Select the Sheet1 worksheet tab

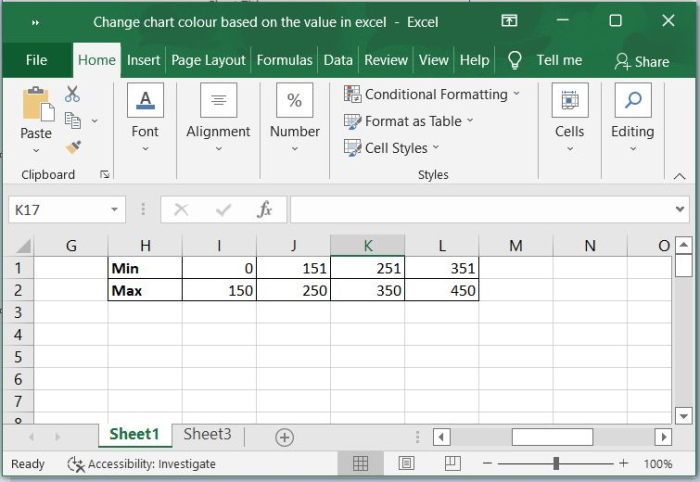[134, 434]
